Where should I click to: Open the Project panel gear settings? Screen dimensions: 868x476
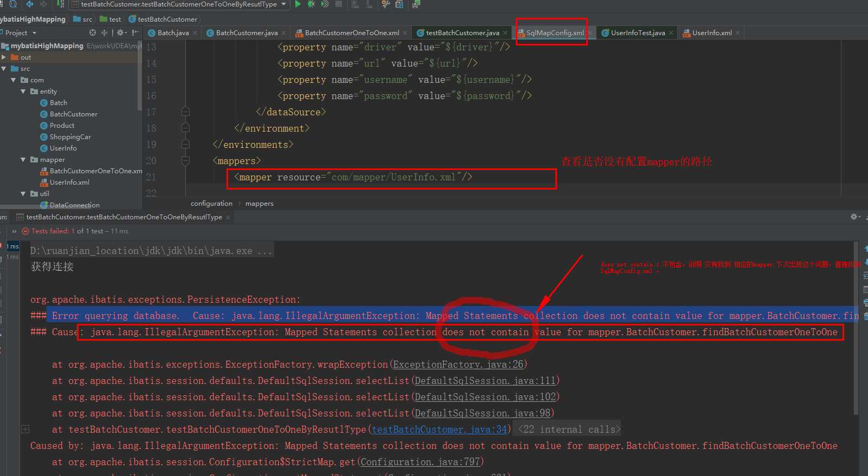pos(121,32)
